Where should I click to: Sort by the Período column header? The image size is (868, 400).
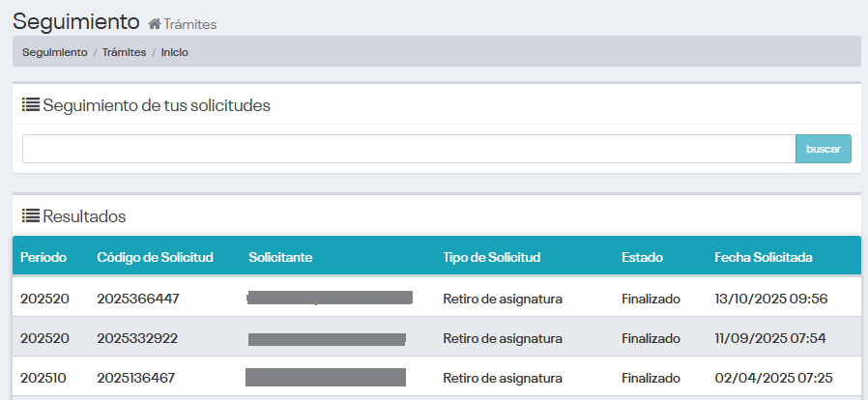pyautogui.click(x=43, y=257)
